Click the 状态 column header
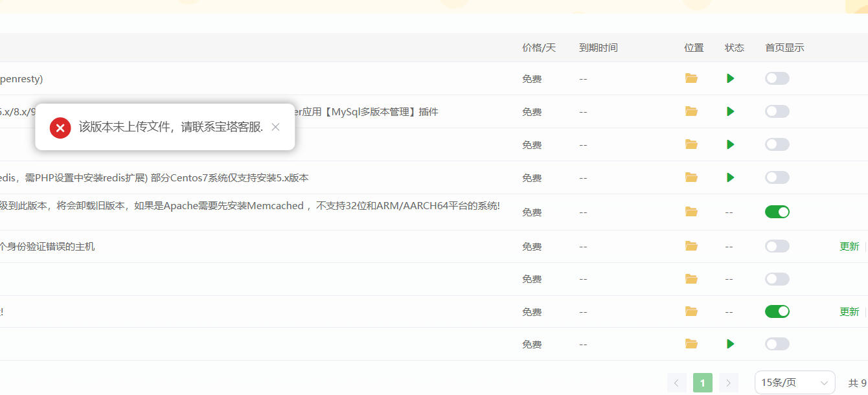Viewport: 868px width, 395px height. coord(735,48)
